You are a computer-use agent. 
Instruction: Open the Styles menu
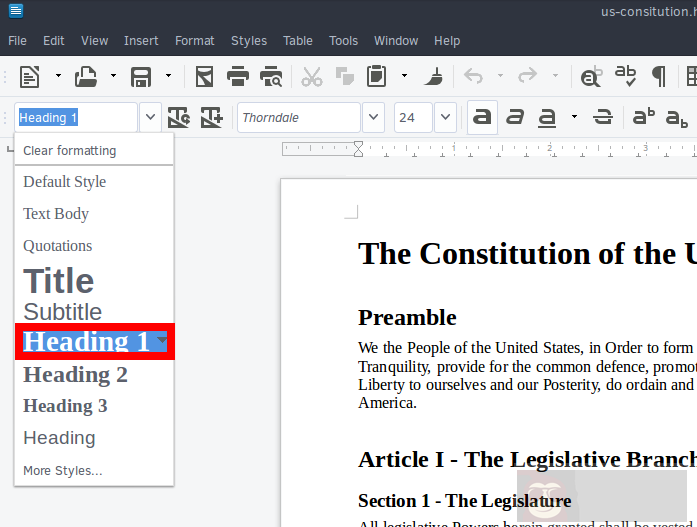tap(249, 41)
